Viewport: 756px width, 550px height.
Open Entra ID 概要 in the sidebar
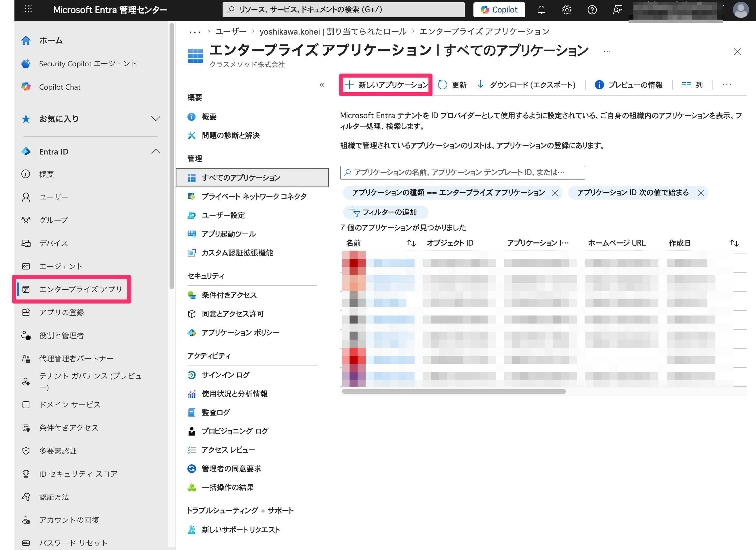[46, 174]
